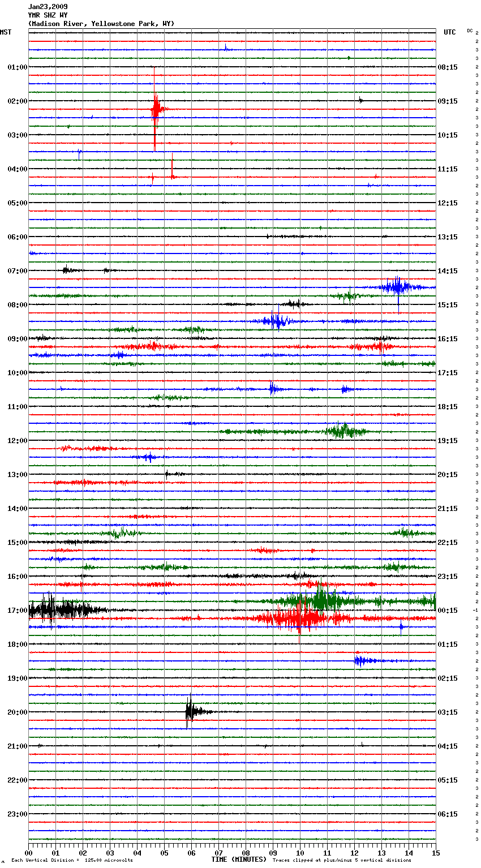Click the "08:15" UTC time label
This screenshot has height=868, width=481.
click(448, 67)
